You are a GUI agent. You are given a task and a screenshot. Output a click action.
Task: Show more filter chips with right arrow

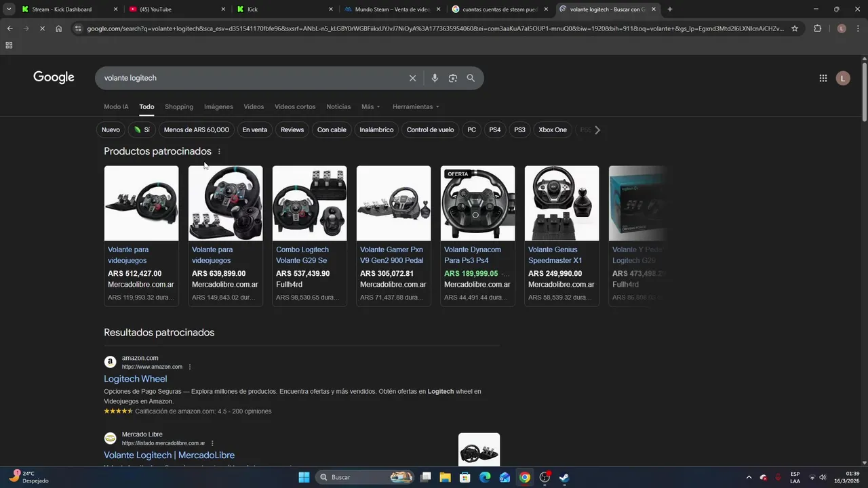[597, 130]
